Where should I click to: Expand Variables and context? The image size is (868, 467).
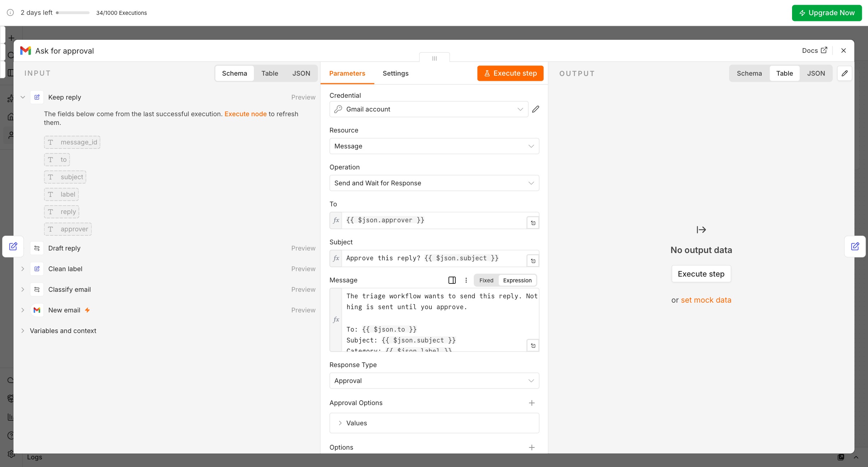23,331
